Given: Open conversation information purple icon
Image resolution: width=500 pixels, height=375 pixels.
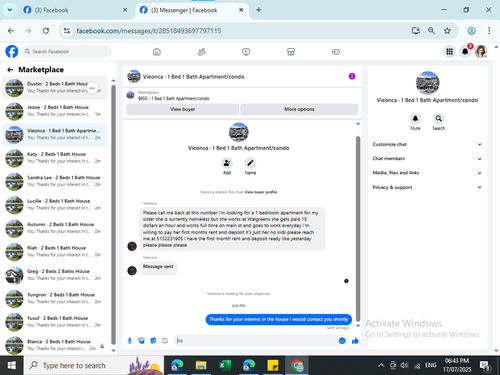Looking at the screenshot, I should click(x=352, y=76).
